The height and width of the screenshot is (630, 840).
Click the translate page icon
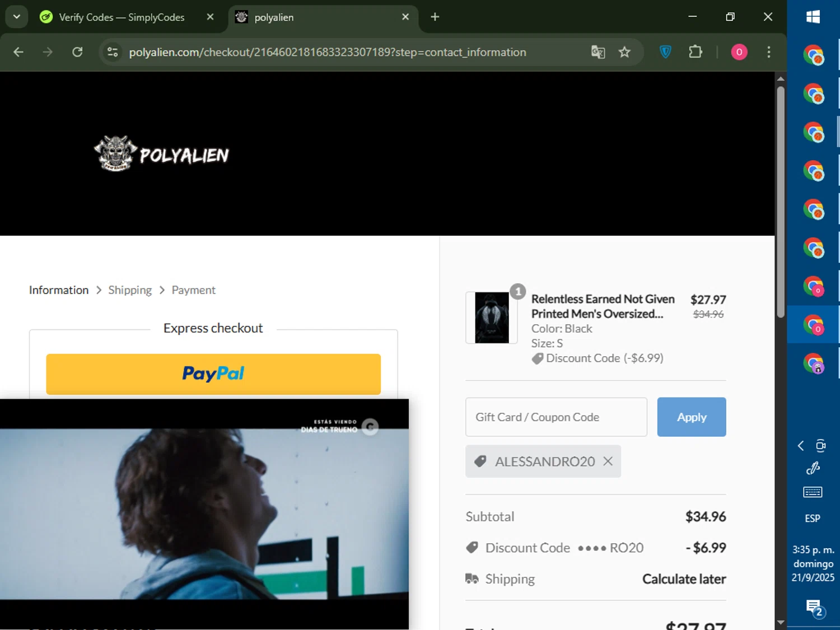[598, 52]
